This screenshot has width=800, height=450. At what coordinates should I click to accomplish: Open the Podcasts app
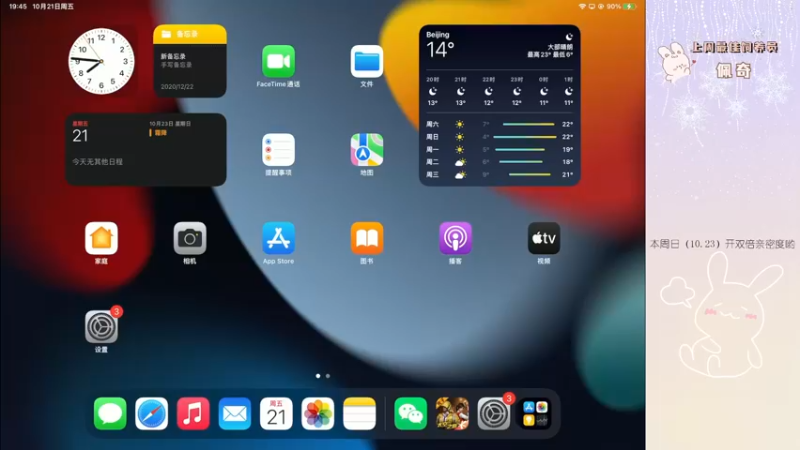coord(455,238)
